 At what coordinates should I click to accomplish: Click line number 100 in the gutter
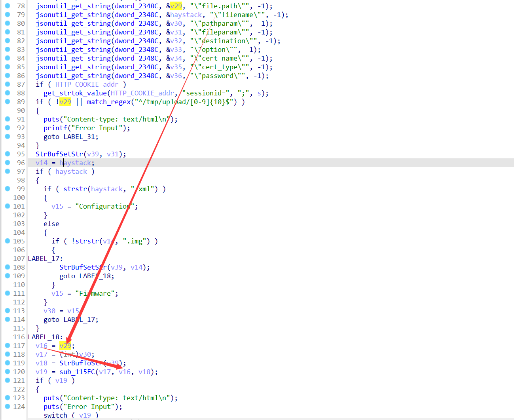[x=19, y=198]
